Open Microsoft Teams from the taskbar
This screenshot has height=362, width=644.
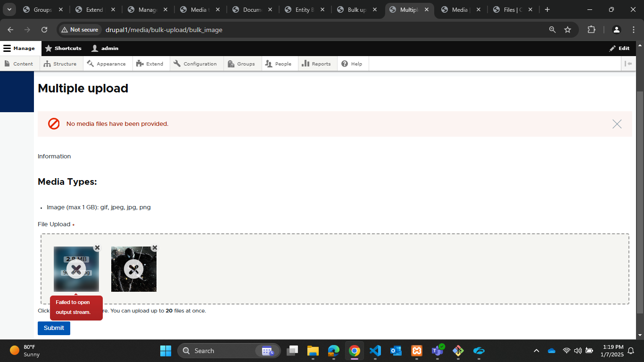coord(438,351)
